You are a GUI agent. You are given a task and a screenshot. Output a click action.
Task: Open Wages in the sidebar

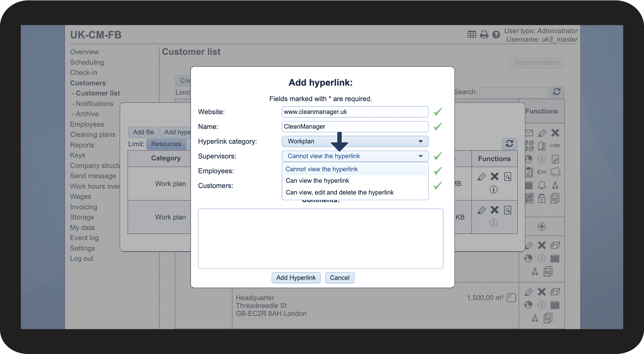pyautogui.click(x=81, y=197)
